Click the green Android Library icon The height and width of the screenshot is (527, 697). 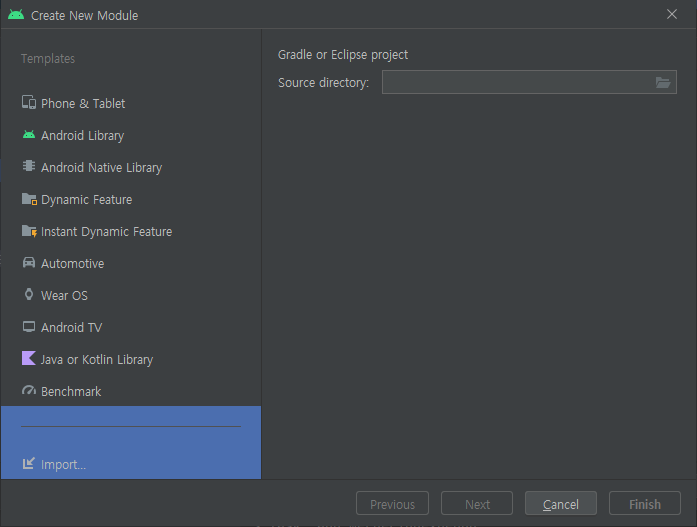(29, 135)
